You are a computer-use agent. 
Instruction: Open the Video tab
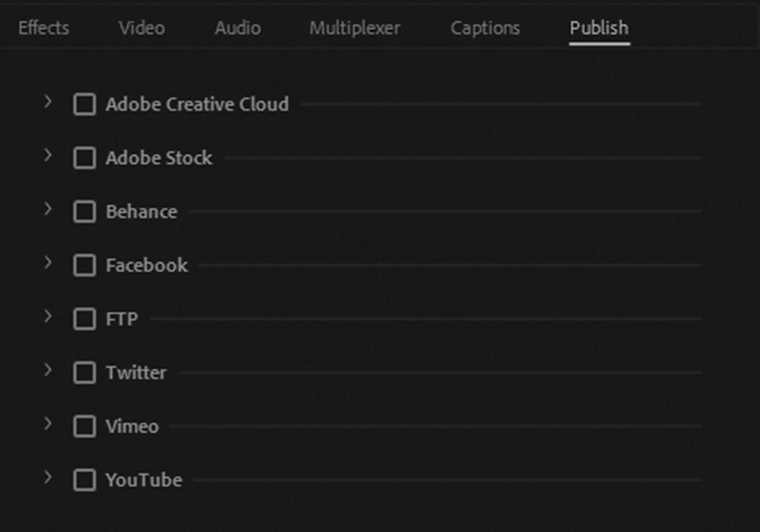click(x=142, y=28)
